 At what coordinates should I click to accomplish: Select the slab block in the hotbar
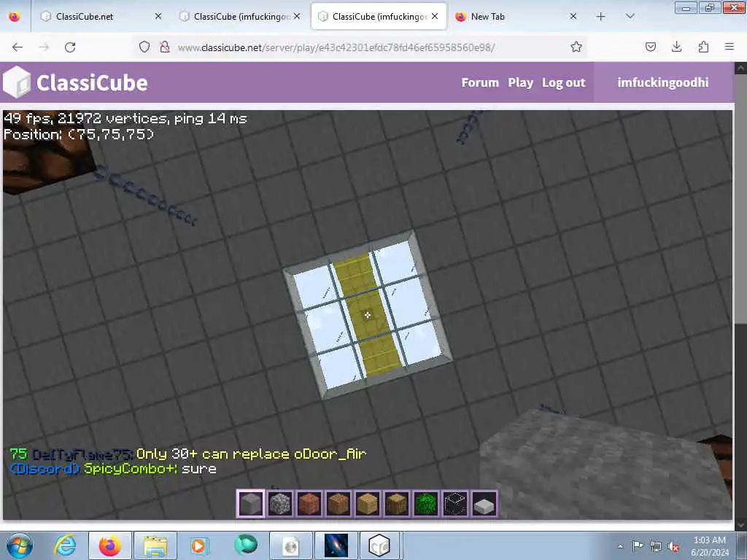tap(484, 503)
